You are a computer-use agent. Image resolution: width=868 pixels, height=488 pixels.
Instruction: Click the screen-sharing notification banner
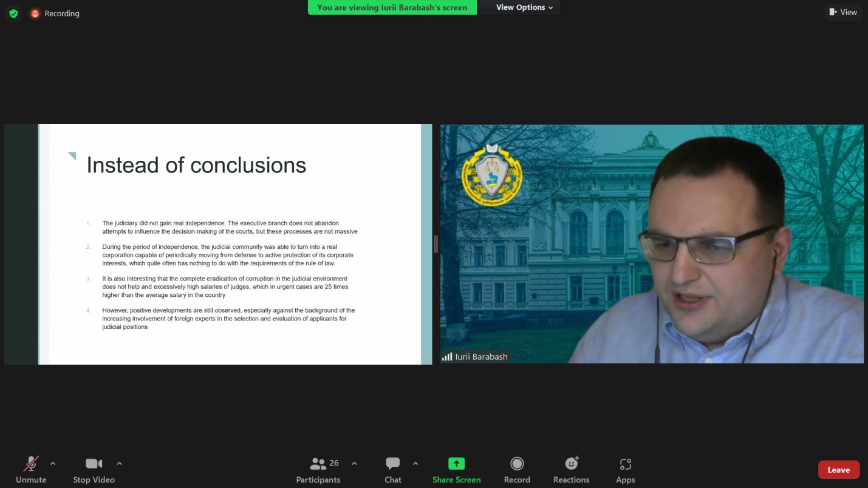(392, 7)
